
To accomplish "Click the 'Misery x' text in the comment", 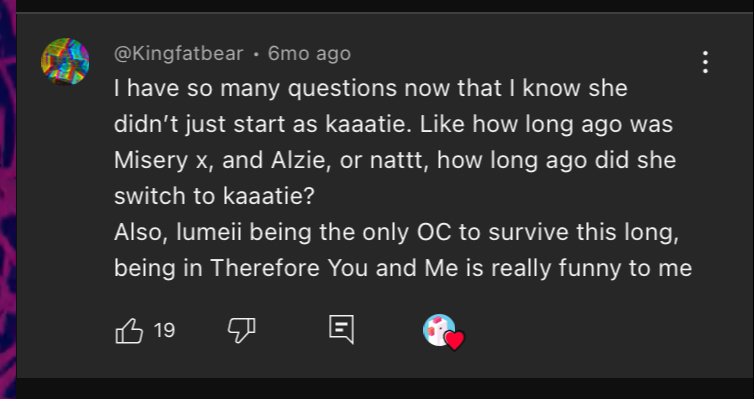I will click(x=161, y=161).
